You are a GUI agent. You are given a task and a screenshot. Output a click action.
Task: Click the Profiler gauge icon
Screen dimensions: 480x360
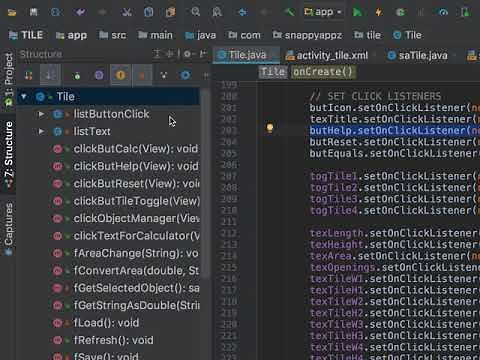443,13
